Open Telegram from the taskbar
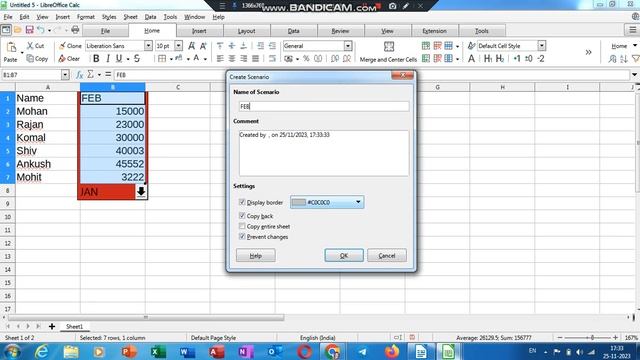 (x=362, y=351)
